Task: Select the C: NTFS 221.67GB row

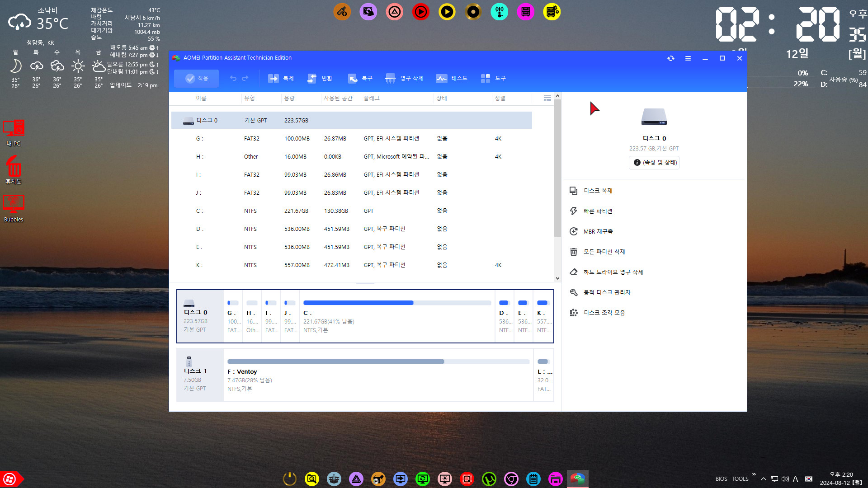Action: pos(351,211)
